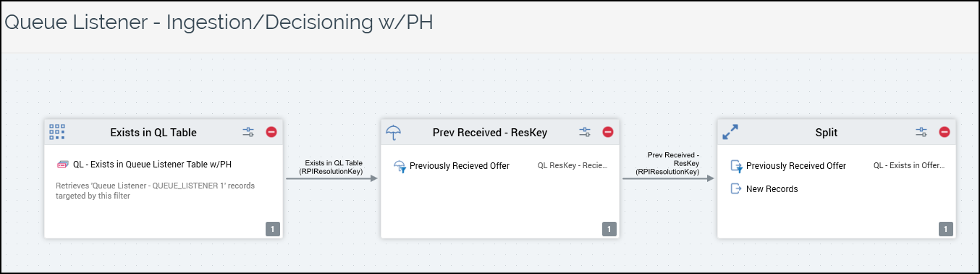The image size is (980, 274).
Task: Delete the Prev Received - ResKey block
Action: [608, 132]
